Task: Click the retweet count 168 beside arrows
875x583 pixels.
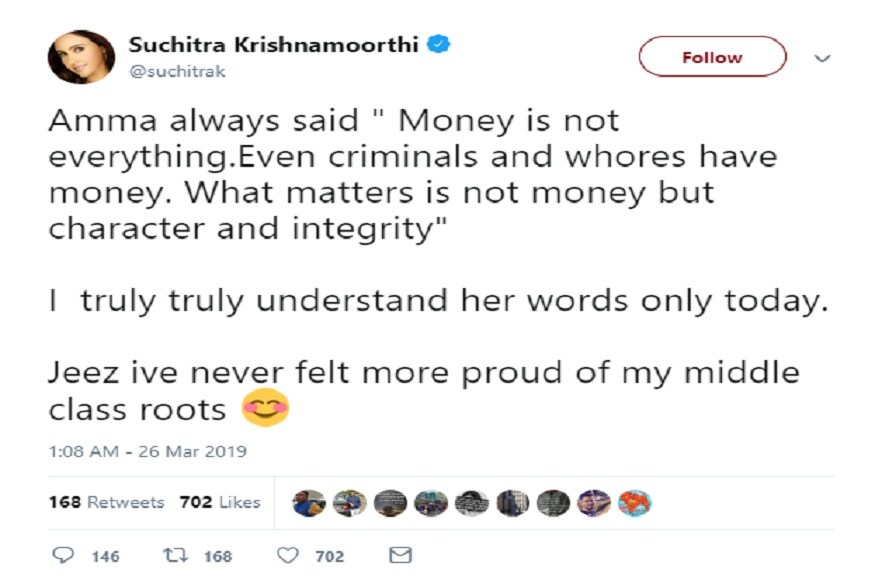Action: pos(218,557)
